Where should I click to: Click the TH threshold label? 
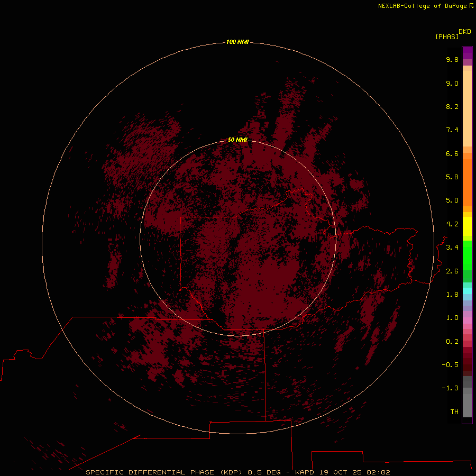pos(454,412)
